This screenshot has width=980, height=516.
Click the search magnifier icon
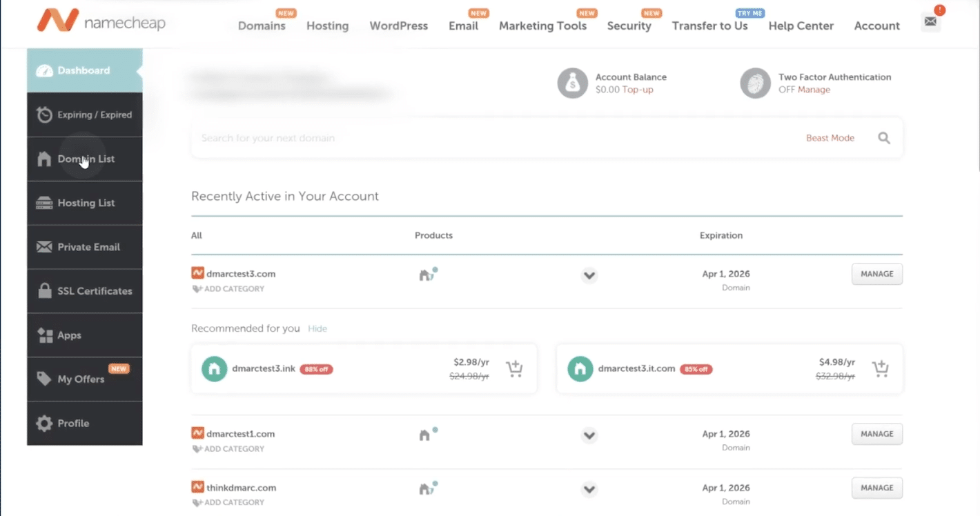[x=883, y=138]
